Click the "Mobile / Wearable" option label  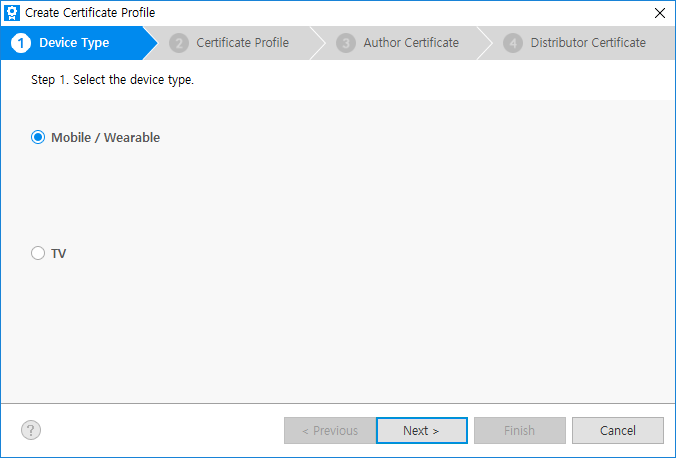click(x=105, y=138)
